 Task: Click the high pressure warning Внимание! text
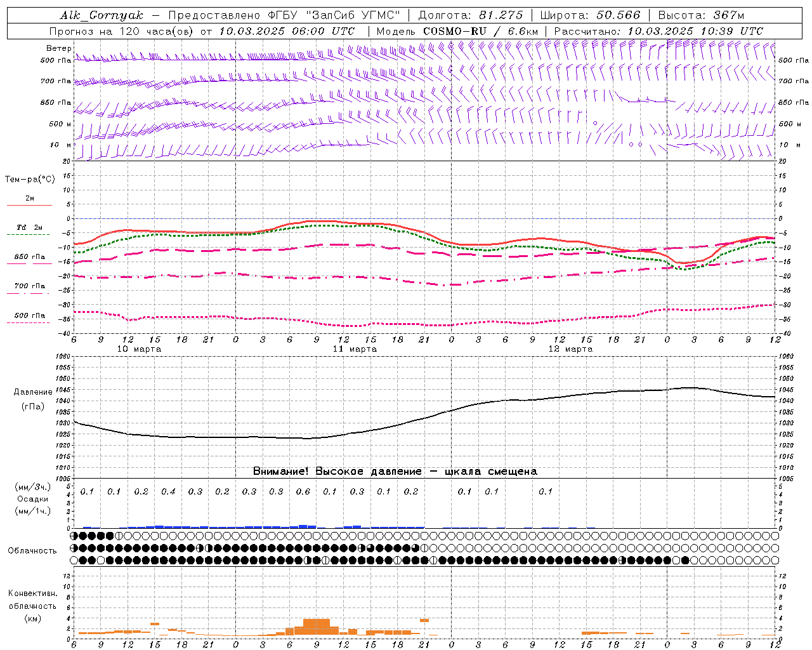tap(395, 471)
